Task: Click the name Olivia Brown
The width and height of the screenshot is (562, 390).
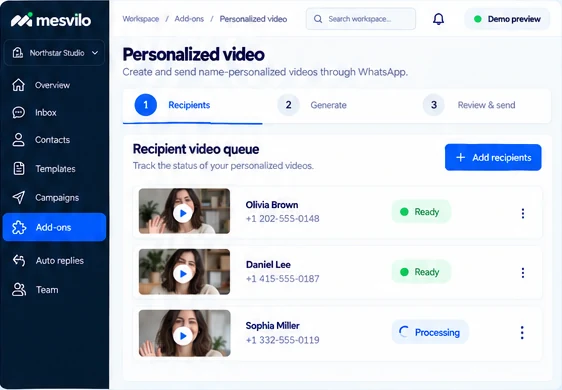Action: coord(272,205)
